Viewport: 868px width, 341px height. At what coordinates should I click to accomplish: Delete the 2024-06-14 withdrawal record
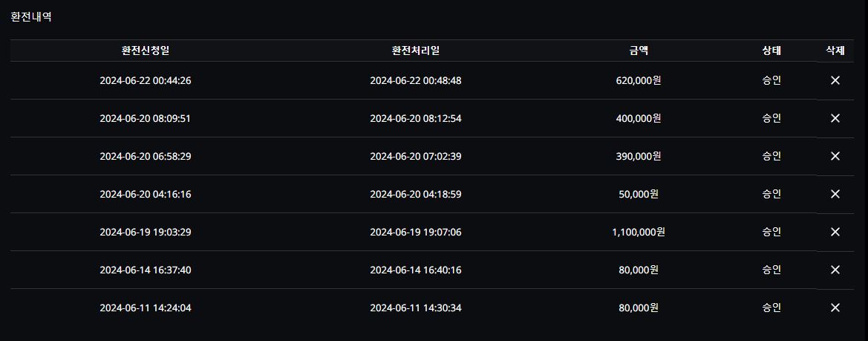coord(835,270)
